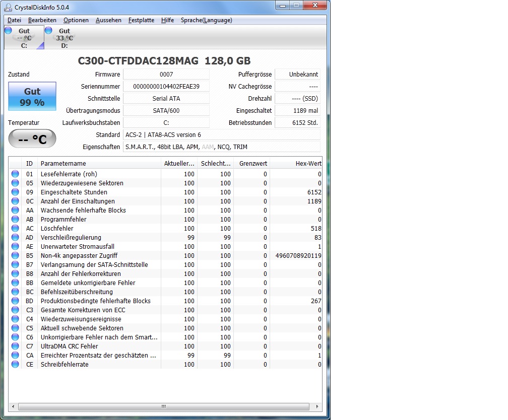
Task: Click status orb for Befehlszeitüberschreitung
Action: tap(15, 292)
